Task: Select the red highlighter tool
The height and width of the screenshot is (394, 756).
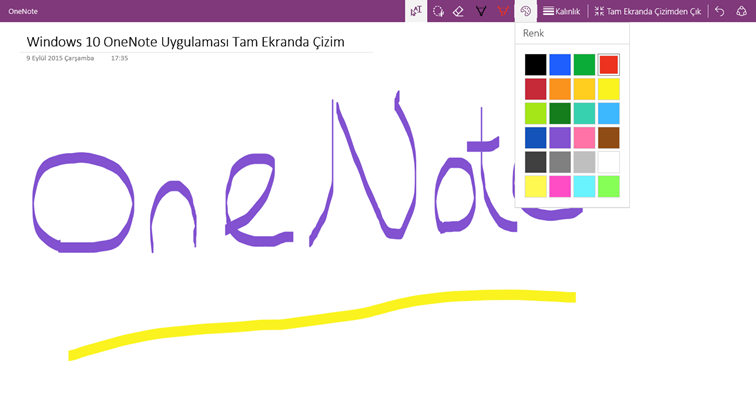Action: 503,11
